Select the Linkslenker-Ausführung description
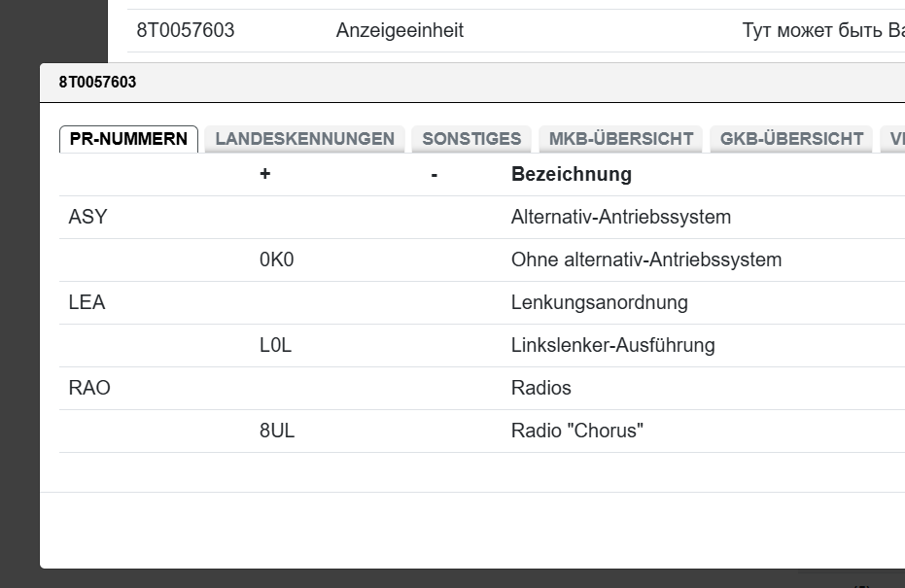905x588 pixels. 612,346
